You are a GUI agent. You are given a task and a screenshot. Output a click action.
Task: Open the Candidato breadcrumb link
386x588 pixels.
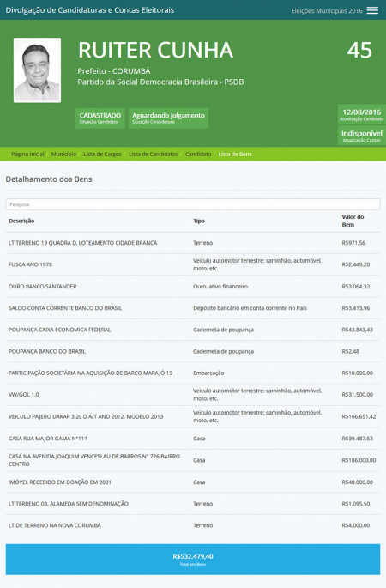[x=198, y=155]
